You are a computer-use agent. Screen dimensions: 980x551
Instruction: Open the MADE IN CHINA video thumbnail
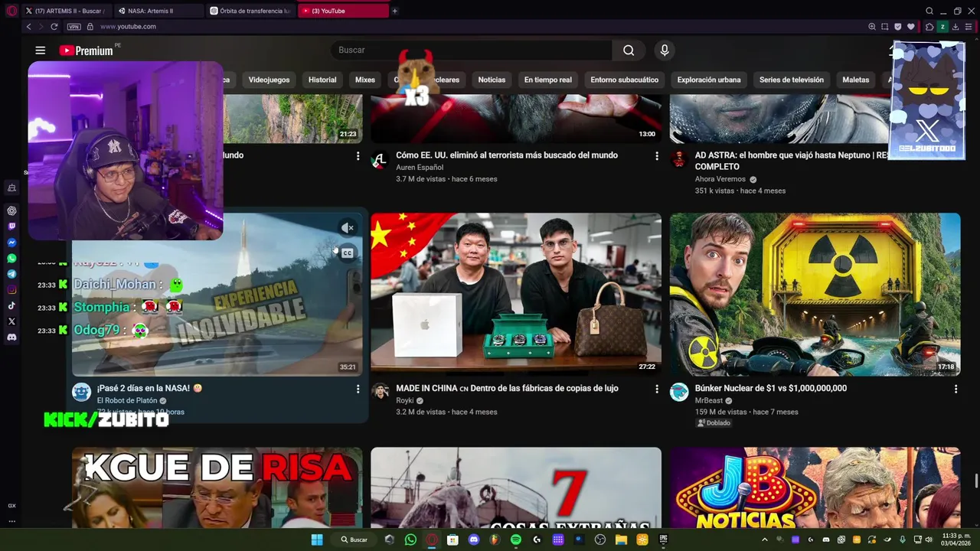click(516, 295)
